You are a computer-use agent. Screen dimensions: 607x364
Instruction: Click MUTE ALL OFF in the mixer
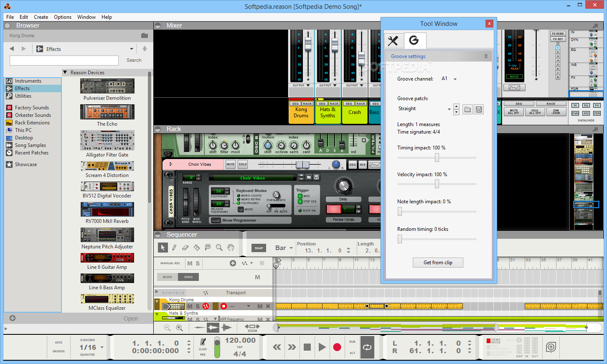tap(514, 112)
